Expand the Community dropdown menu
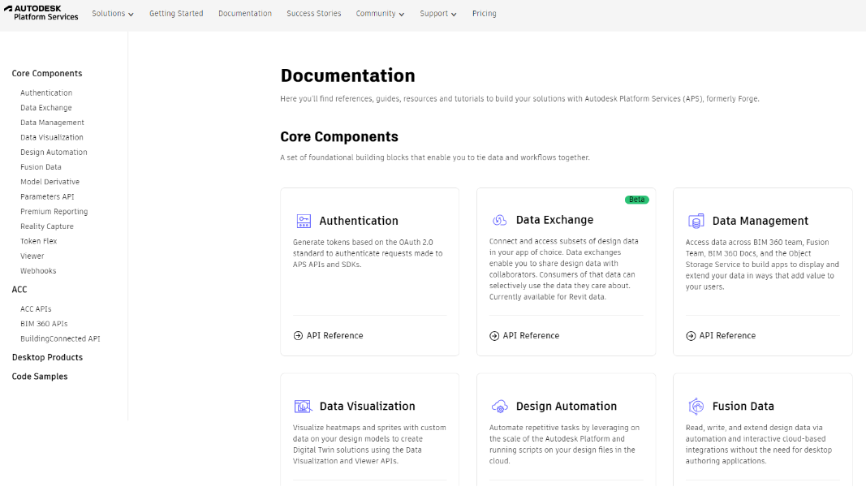866x504 pixels. pyautogui.click(x=380, y=13)
